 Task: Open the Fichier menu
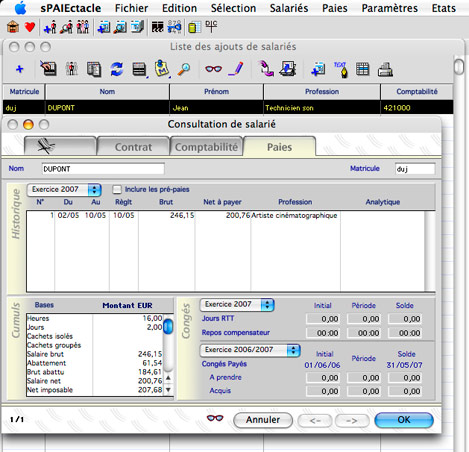pyautogui.click(x=131, y=8)
